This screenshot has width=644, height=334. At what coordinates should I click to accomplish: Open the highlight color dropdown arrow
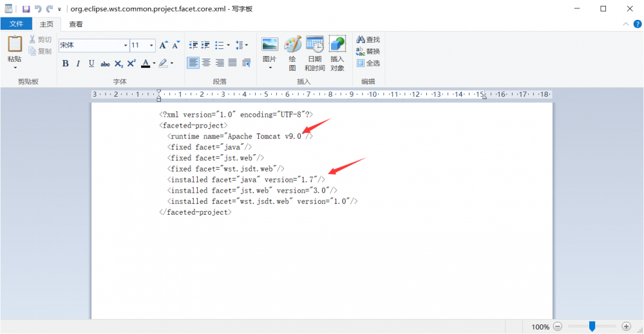pyautogui.click(x=172, y=63)
